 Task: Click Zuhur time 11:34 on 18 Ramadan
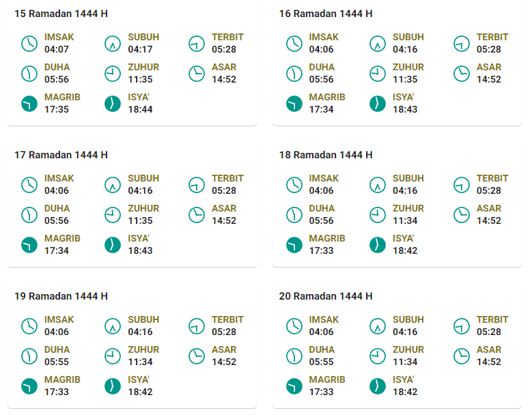(x=405, y=220)
